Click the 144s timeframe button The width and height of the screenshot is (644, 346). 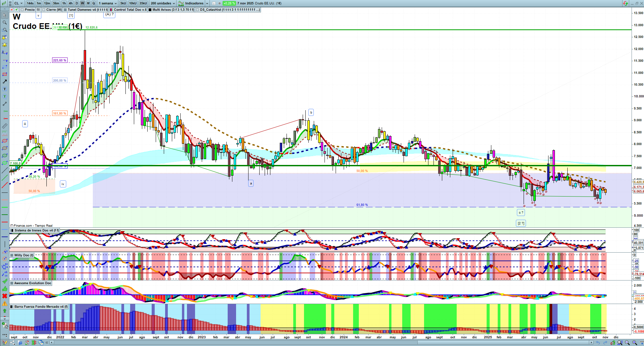coord(30,3)
